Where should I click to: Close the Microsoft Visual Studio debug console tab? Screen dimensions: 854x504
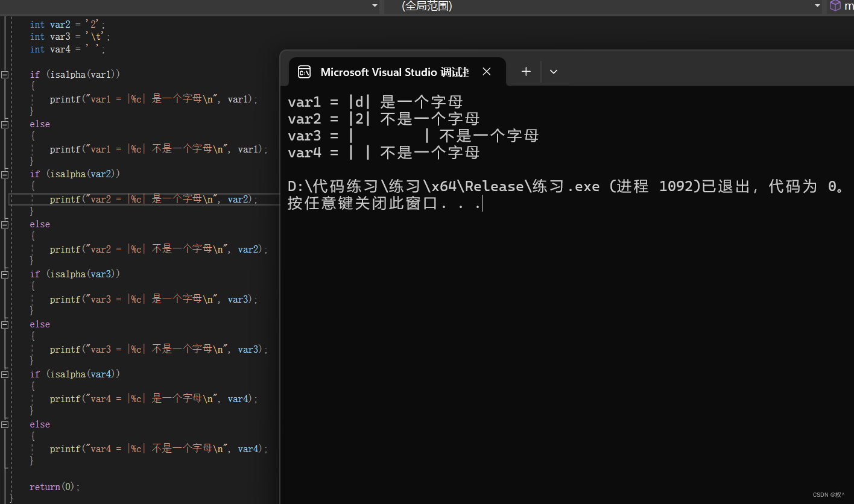[x=487, y=72]
